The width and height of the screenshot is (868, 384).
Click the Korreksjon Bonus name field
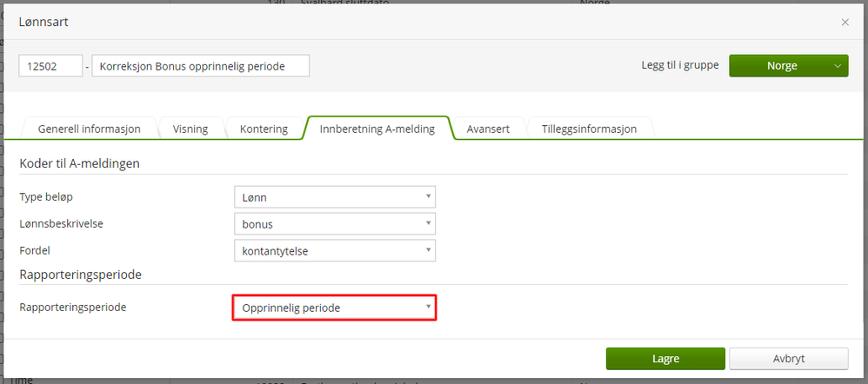200,66
